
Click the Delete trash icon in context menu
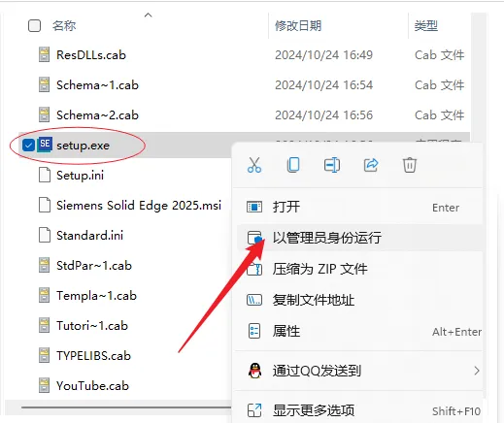(x=410, y=165)
